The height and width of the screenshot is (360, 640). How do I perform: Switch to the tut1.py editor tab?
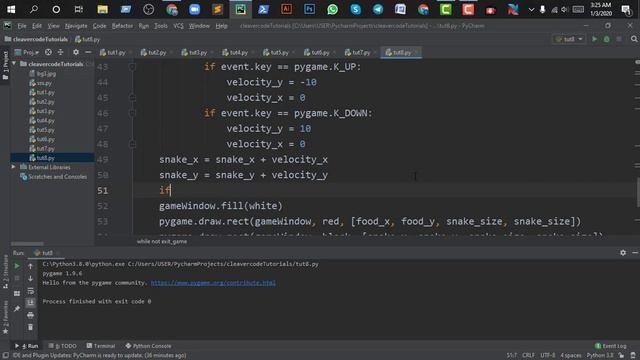(113, 52)
